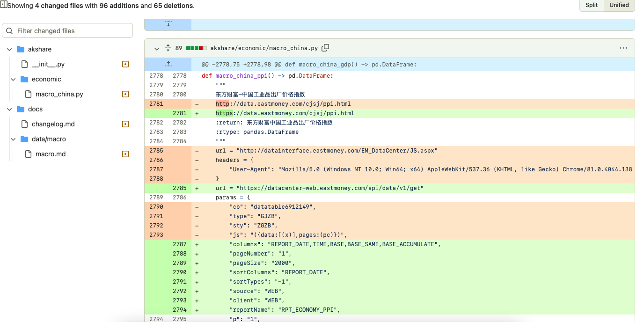The image size is (644, 322).
Task: Collapse the economic folder
Action: coord(13,79)
